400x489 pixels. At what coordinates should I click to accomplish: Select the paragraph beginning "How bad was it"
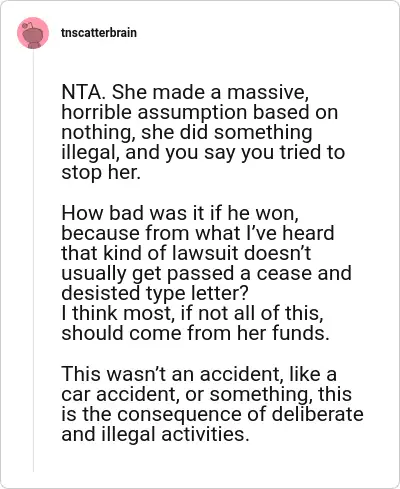[x=206, y=273]
